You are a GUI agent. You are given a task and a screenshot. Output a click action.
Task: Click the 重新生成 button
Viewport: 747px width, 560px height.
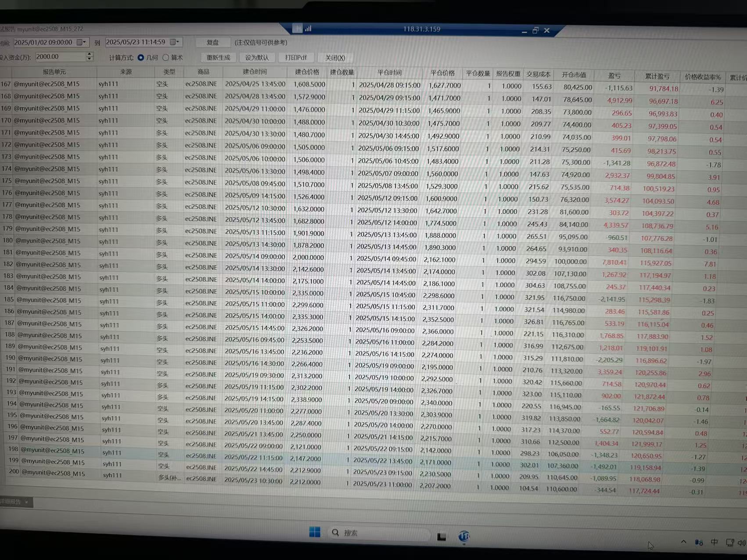click(x=218, y=57)
